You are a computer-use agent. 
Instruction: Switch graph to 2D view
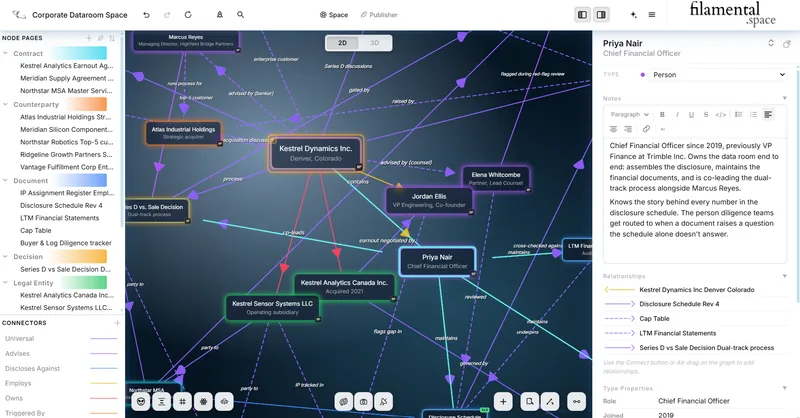(342, 43)
